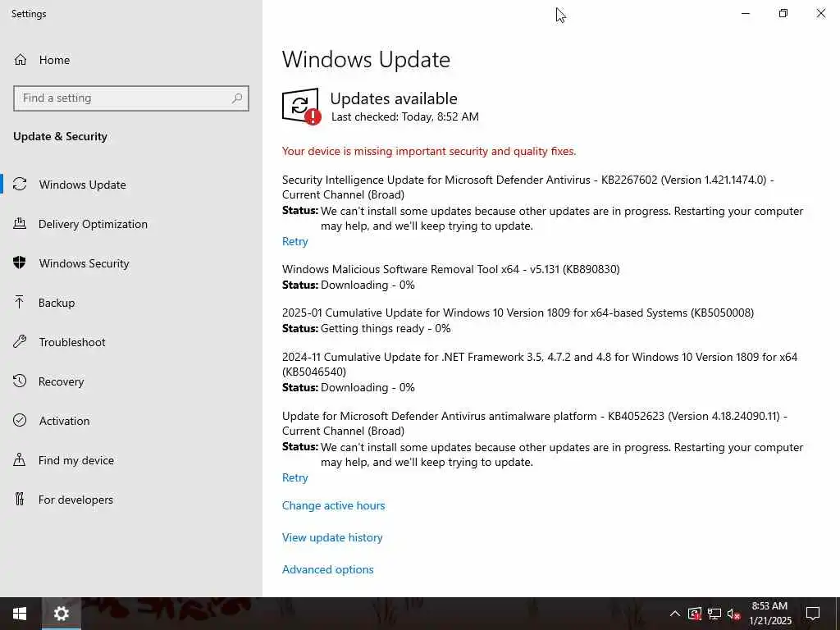Click the Update & Security heading
The width and height of the screenshot is (840, 630).
(x=60, y=136)
